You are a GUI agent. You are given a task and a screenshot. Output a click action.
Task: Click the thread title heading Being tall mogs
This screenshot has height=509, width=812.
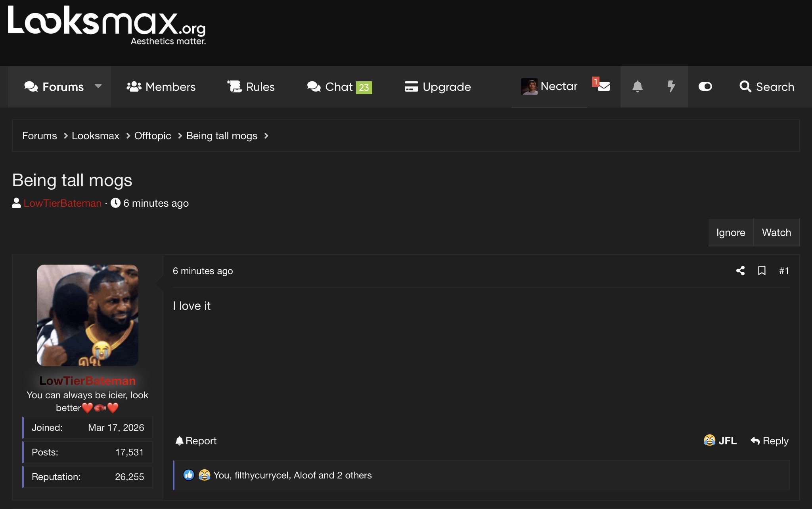[72, 180]
